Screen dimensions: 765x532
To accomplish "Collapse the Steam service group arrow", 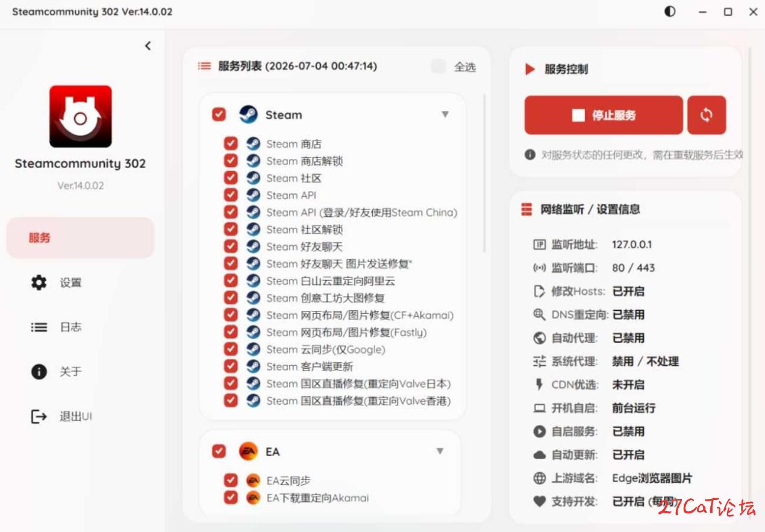I will [445, 114].
